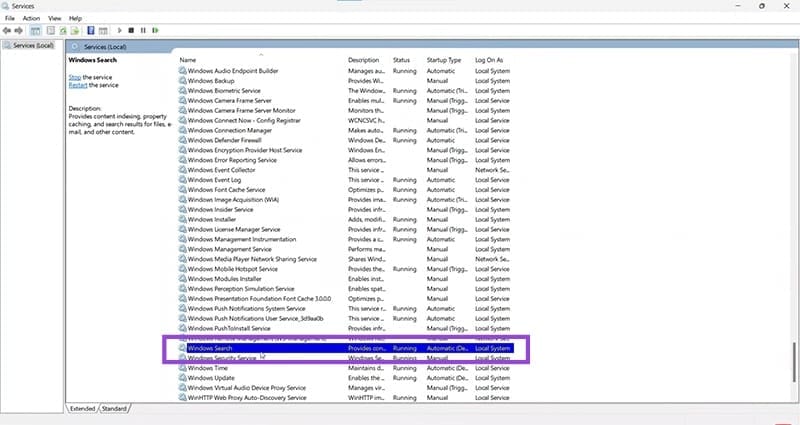Click the gear icon beside Windows Search
Screen dimensions: 800x425
[x=182, y=348]
